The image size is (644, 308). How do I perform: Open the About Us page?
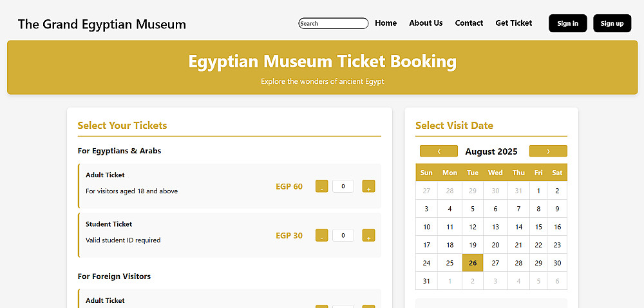426,23
